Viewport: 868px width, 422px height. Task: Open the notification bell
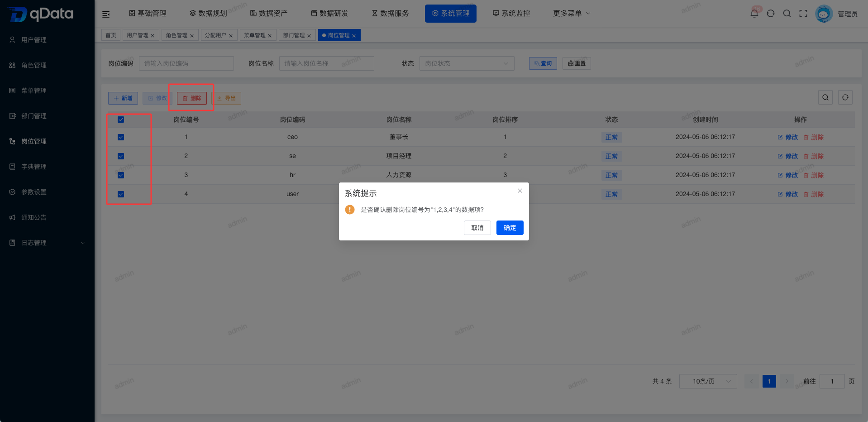[x=754, y=14]
